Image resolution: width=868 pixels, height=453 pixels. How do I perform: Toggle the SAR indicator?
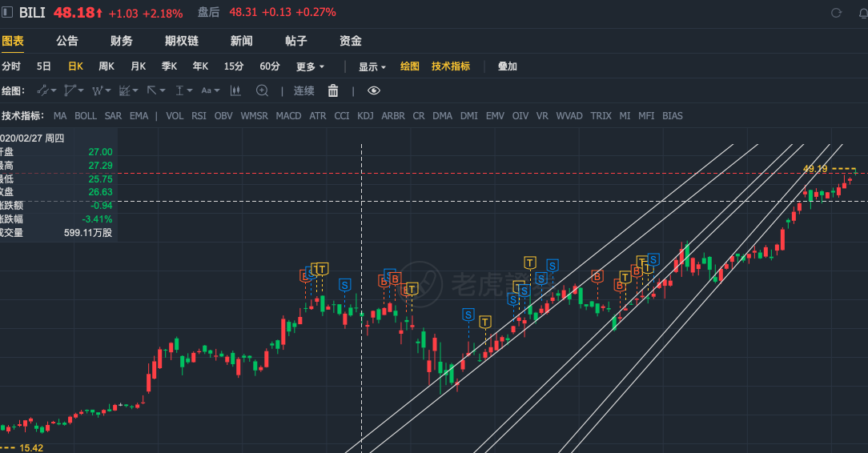click(x=113, y=116)
